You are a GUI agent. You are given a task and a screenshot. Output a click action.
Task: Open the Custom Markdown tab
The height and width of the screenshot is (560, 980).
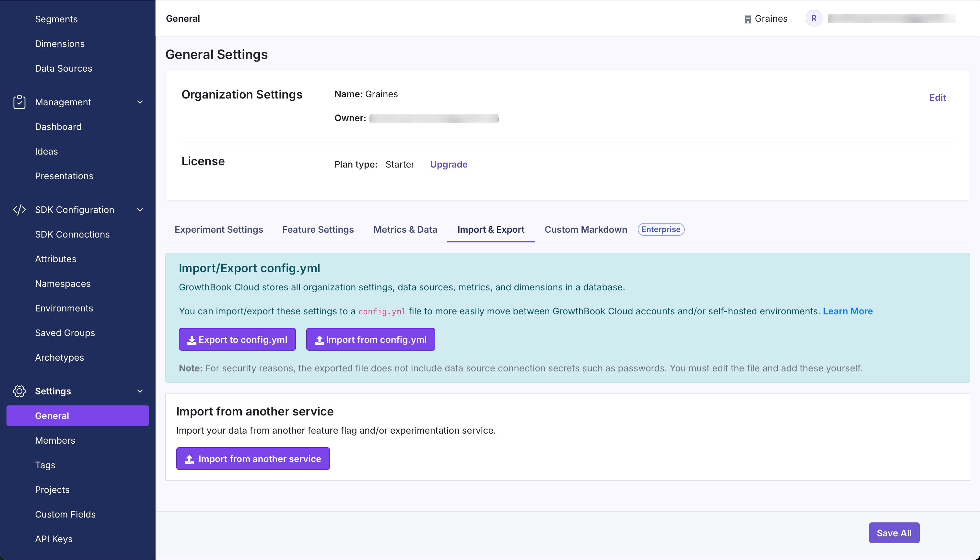(x=586, y=230)
